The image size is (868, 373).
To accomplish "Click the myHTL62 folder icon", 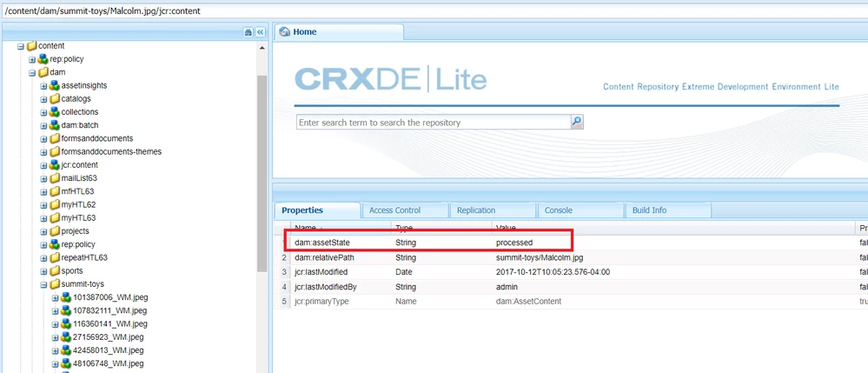I will coord(54,205).
